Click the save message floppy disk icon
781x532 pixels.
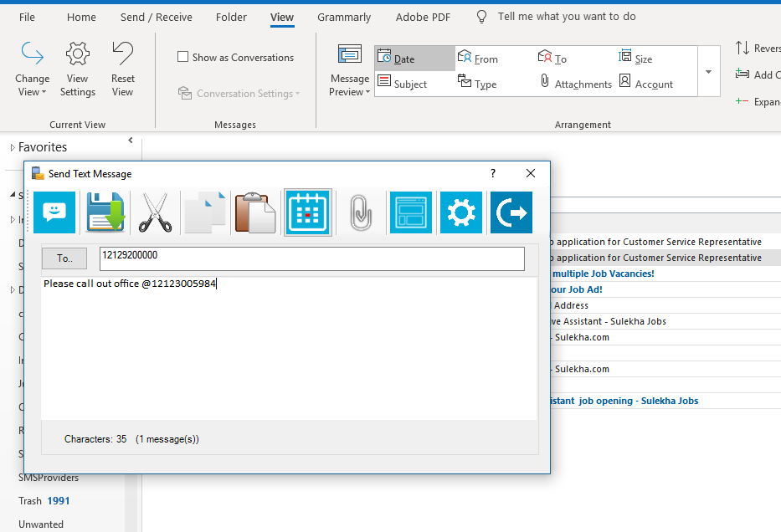[x=105, y=212]
